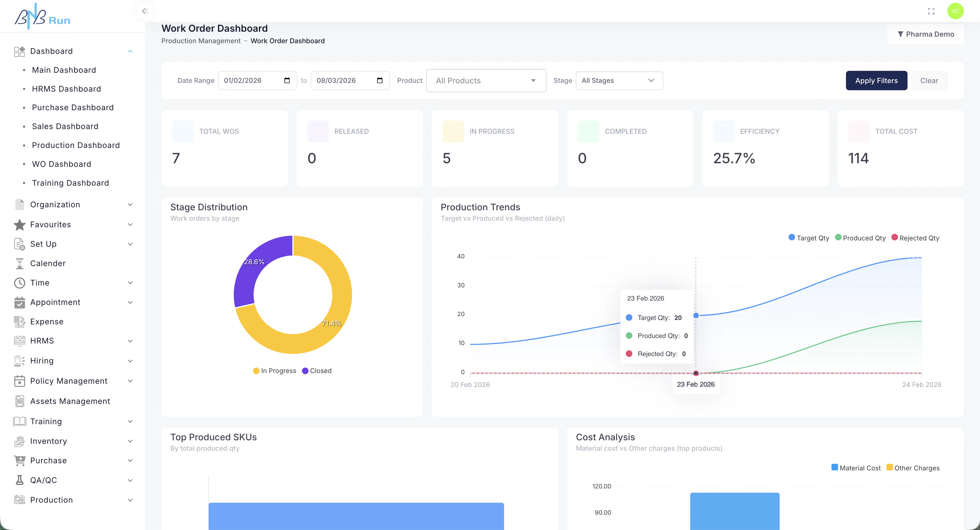Click the Production factory icon
The width and height of the screenshot is (980, 530).
click(x=19, y=500)
